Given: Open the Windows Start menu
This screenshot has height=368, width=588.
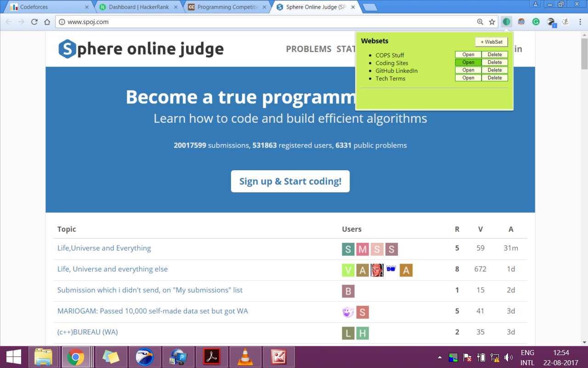Looking at the screenshot, I should tap(13, 357).
